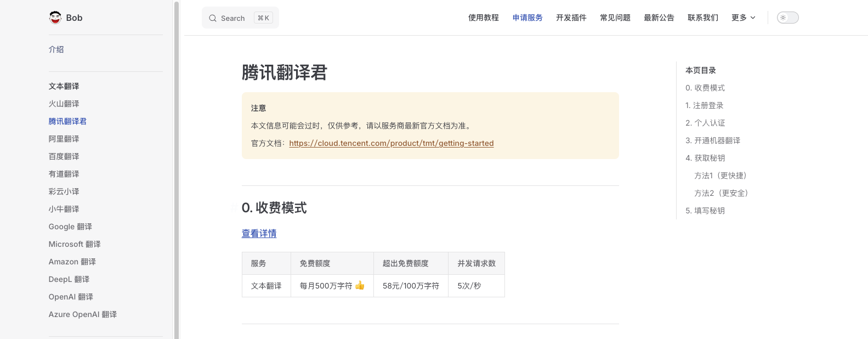Screen dimensions: 868x339
Task: Select OpenAI 翻译 in the sidebar
Action: (x=71, y=297)
